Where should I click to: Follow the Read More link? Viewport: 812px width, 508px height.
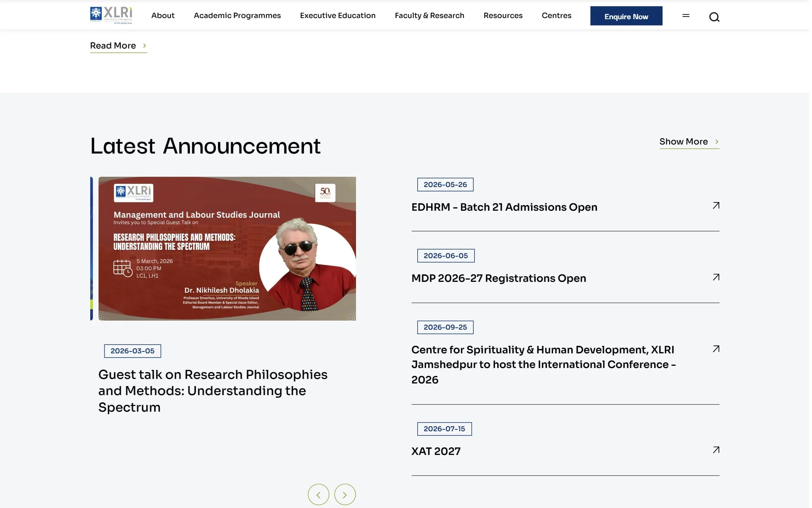click(118, 46)
